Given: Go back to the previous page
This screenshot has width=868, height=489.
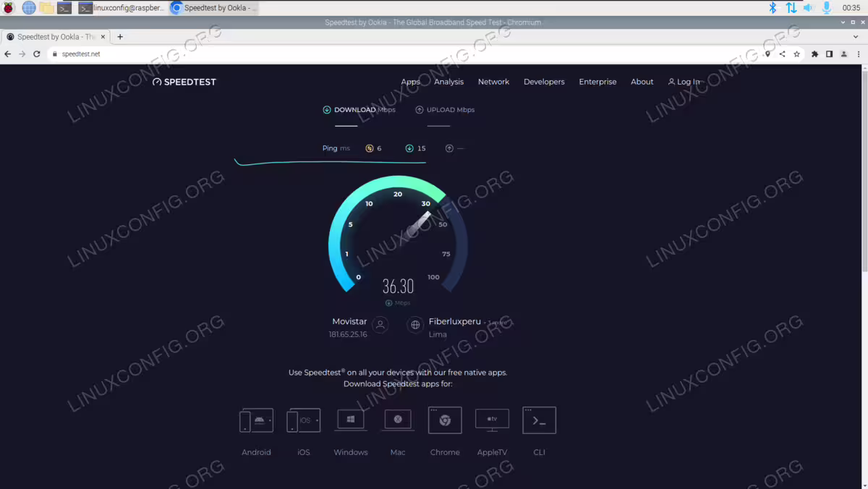Looking at the screenshot, I should point(8,54).
